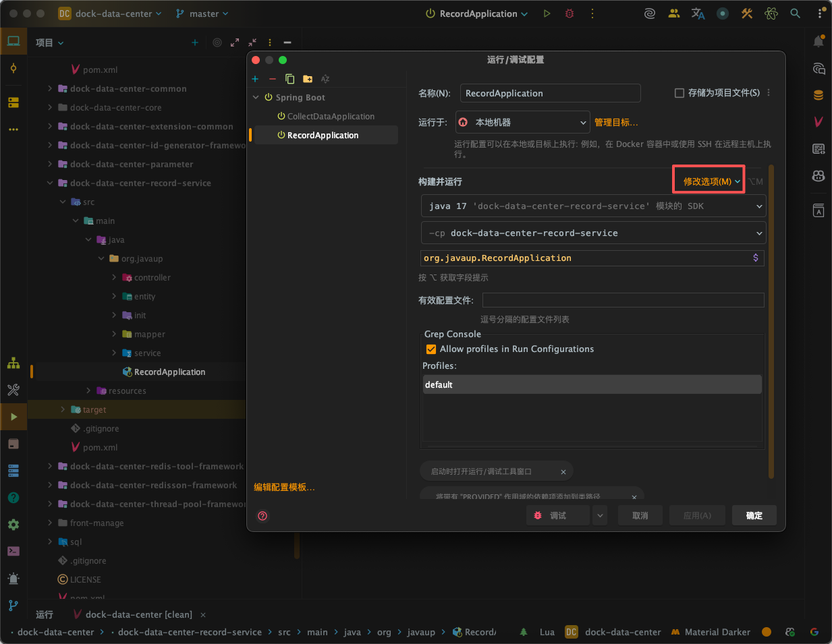Toggle Allow profiles in Run Configurations checkbox
The image size is (832, 644).
[x=431, y=349]
